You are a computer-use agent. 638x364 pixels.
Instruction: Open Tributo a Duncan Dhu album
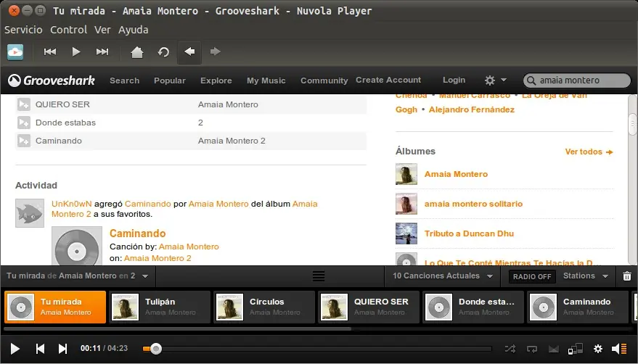(x=469, y=233)
